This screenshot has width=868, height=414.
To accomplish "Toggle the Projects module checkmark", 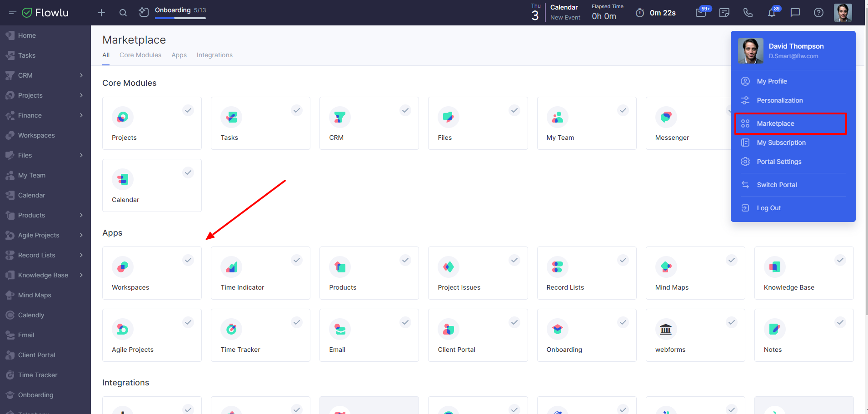I will point(188,110).
